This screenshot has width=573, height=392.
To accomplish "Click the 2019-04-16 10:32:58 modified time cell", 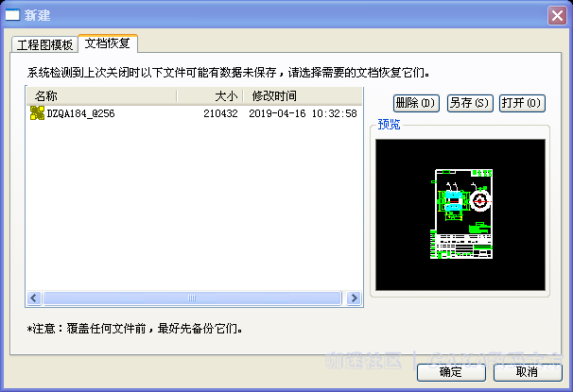I will tap(303, 113).
